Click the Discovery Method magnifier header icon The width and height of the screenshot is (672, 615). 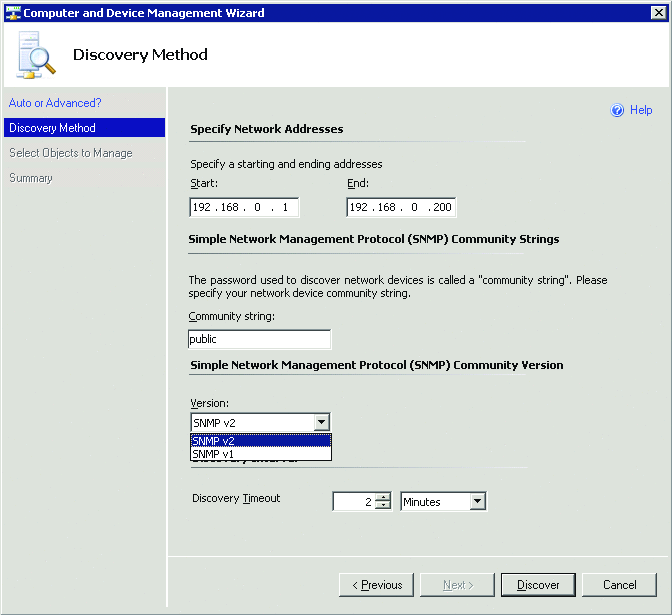[x=36, y=56]
